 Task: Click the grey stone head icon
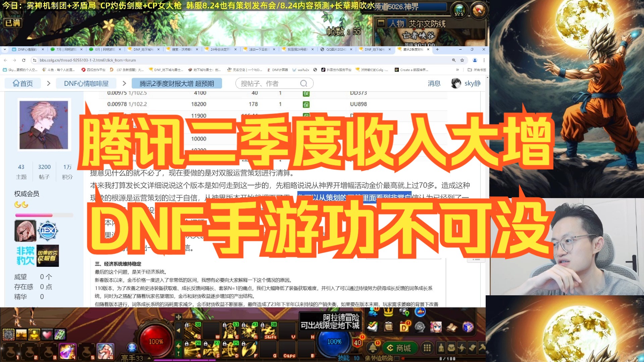420,326
